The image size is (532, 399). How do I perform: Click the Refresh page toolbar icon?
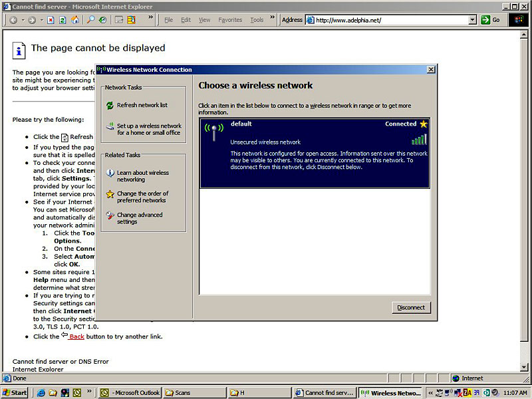(x=63, y=20)
